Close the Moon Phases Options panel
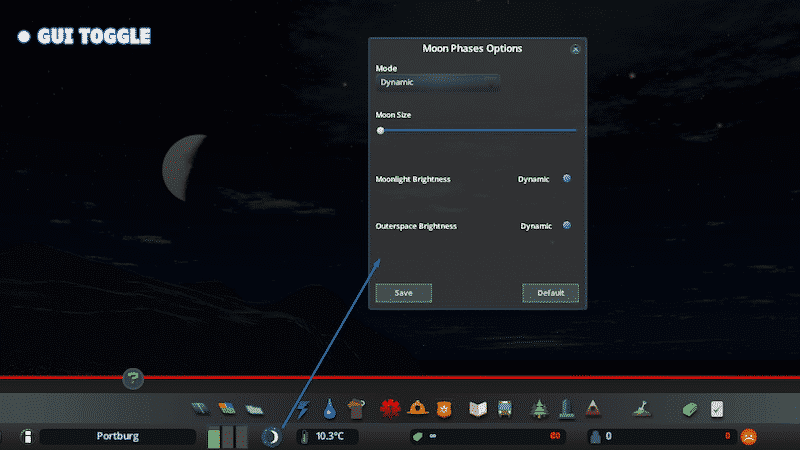The image size is (800, 450). (x=575, y=49)
